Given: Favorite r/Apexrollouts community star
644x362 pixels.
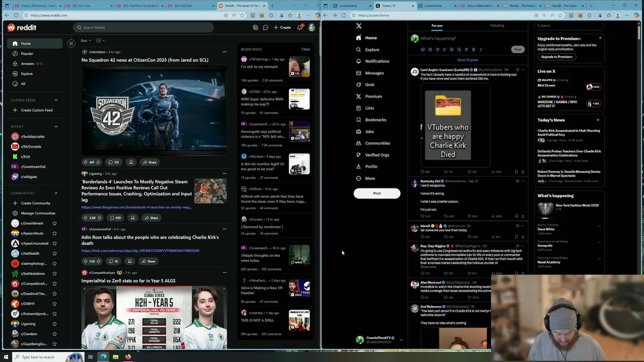Looking at the screenshot, I should click(54, 233).
